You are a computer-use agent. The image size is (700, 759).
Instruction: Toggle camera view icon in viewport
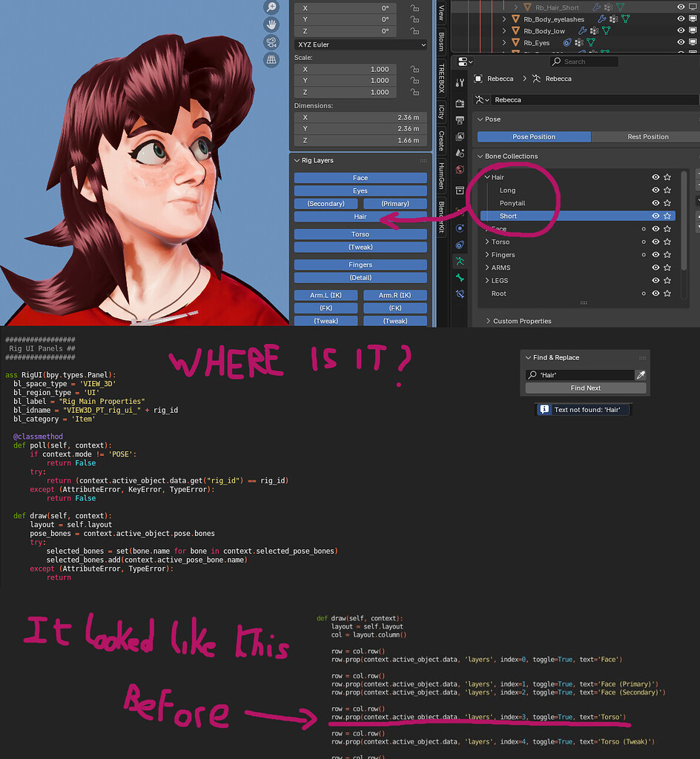tap(271, 42)
